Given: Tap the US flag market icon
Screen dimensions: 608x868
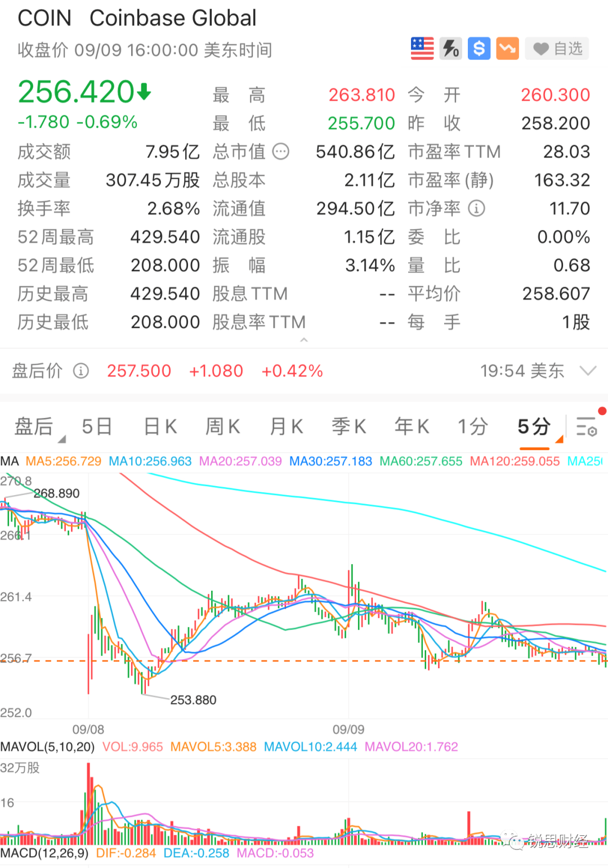Looking at the screenshot, I should pos(422,48).
